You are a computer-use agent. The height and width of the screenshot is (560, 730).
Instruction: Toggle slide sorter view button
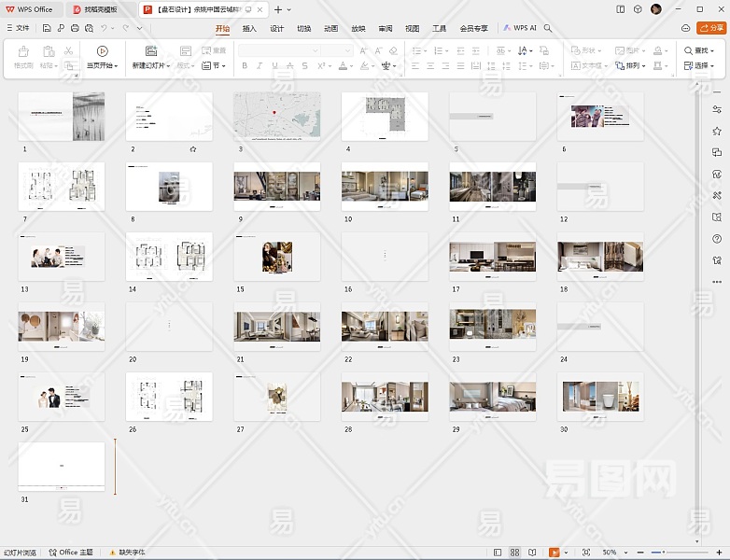click(515, 553)
